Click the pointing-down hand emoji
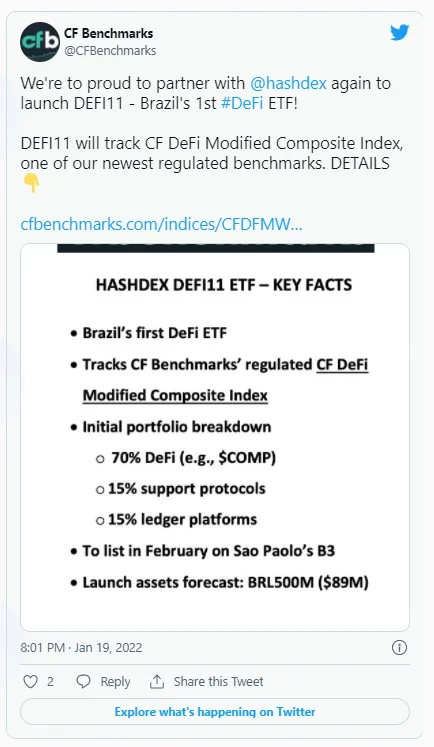This screenshot has height=747, width=434. [31, 183]
